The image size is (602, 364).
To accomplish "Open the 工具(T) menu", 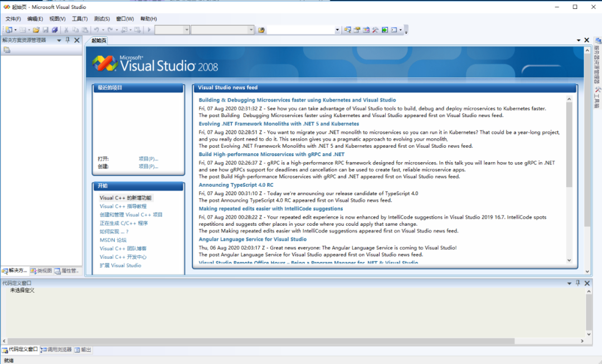I will click(80, 18).
